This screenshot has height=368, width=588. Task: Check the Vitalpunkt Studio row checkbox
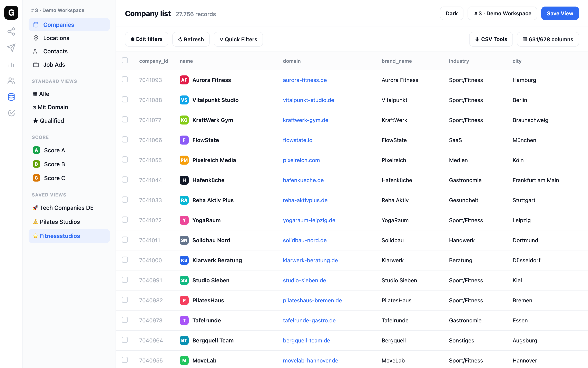click(x=125, y=99)
